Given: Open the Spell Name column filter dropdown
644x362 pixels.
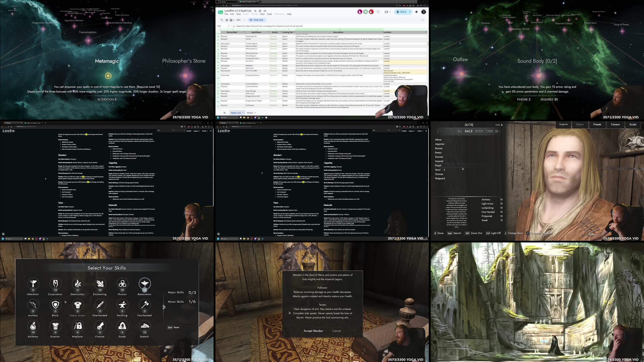Looking at the screenshot, I should 268,32.
